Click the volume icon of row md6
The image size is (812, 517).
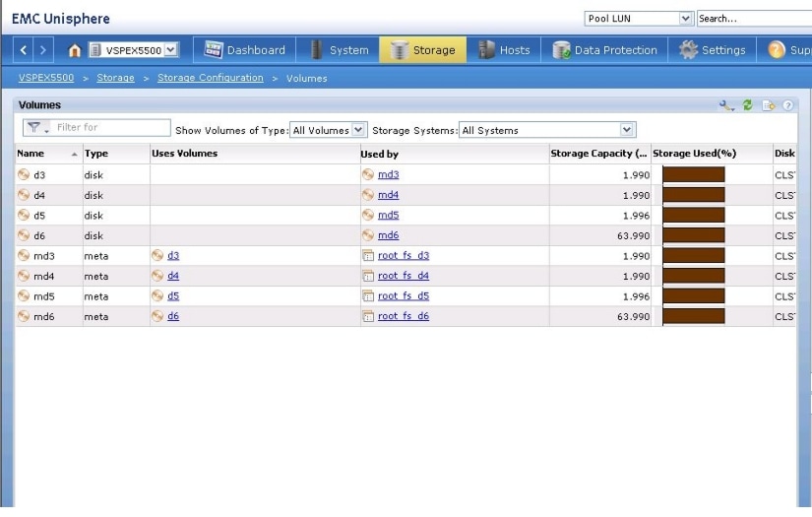(24, 316)
